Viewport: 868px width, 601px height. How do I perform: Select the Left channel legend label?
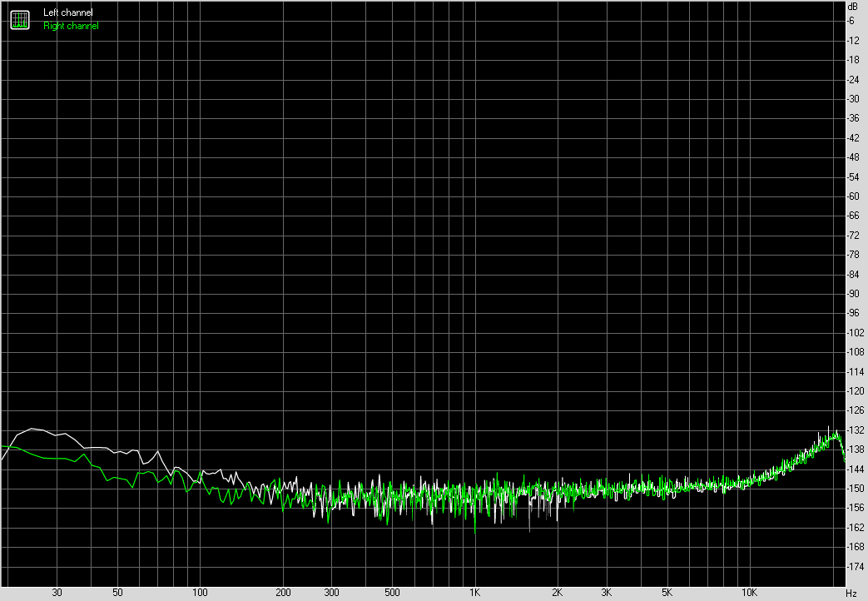68,12
